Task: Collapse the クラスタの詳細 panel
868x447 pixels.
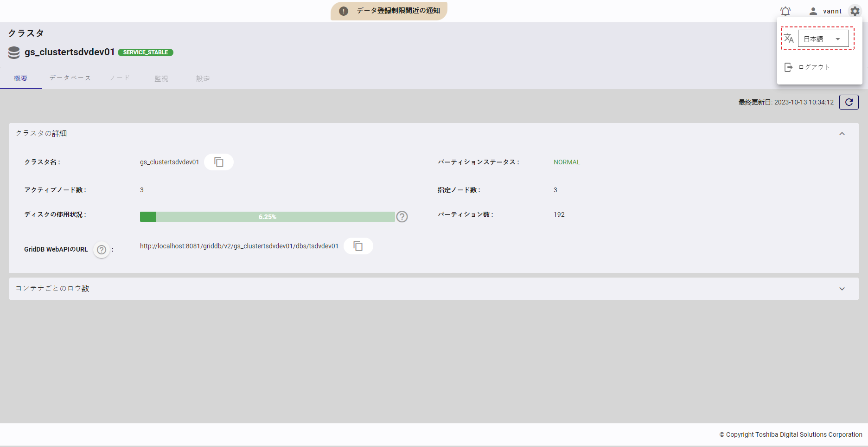Action: pos(842,134)
